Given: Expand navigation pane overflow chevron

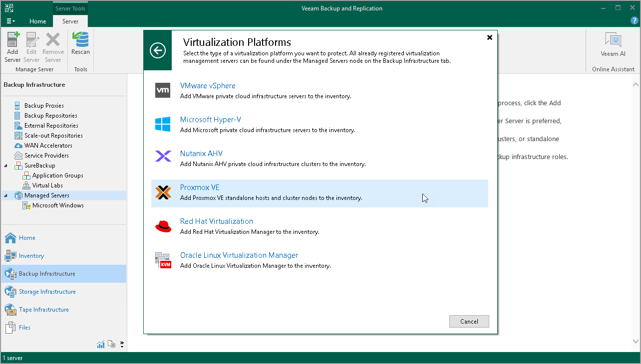Looking at the screenshot, I should pos(122,344).
